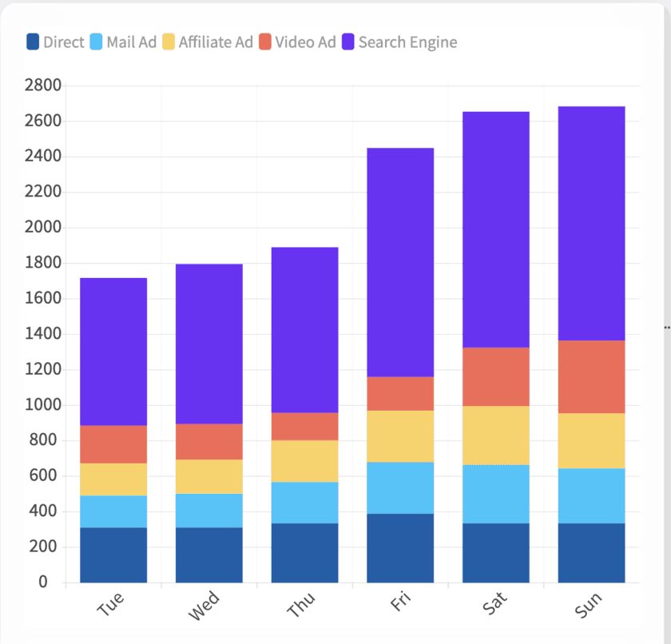Click the Search Engine legend text

pos(408,42)
